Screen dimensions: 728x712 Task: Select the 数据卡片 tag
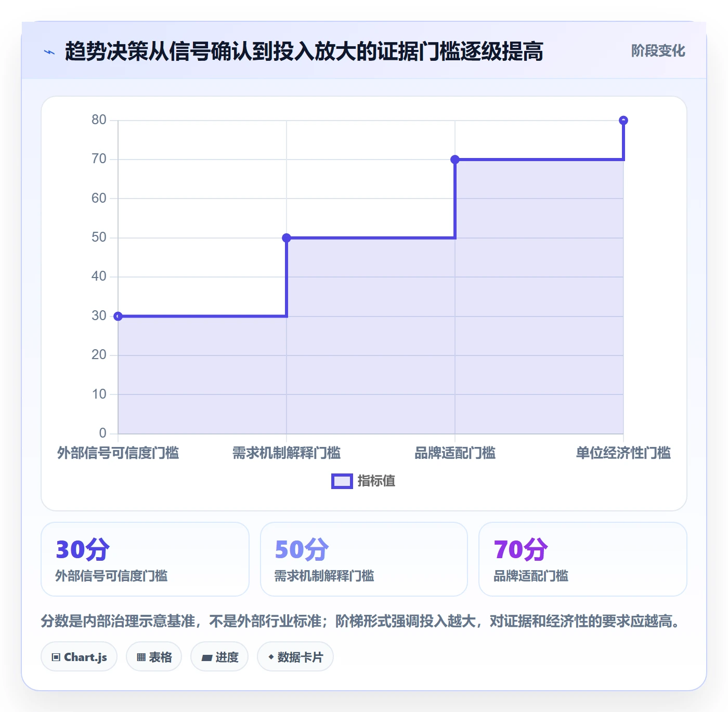point(295,657)
